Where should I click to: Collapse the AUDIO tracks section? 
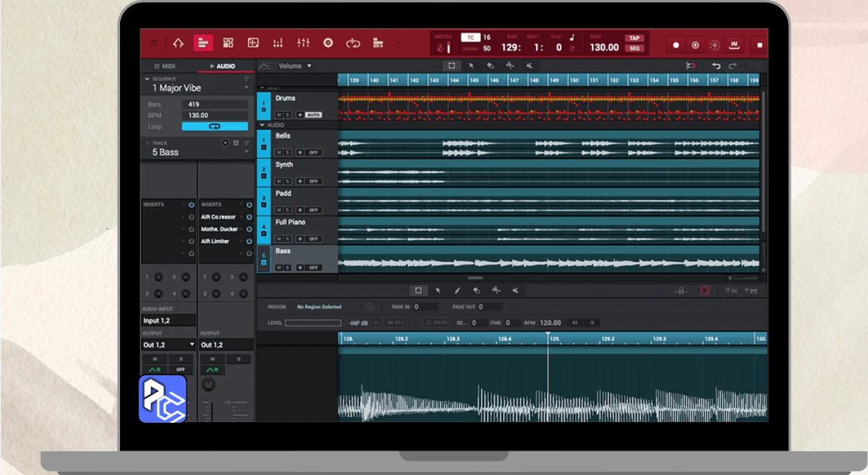[x=262, y=125]
